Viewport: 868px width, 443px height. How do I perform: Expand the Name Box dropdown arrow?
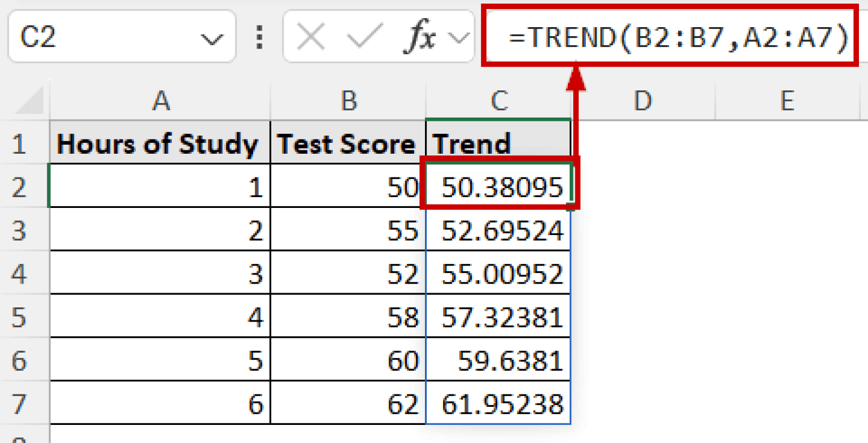211,40
